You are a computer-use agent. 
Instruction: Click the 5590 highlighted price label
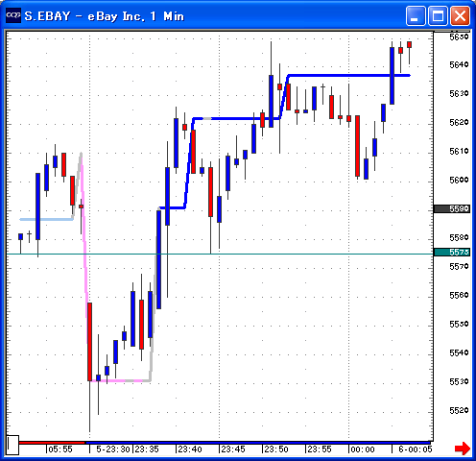coord(452,209)
